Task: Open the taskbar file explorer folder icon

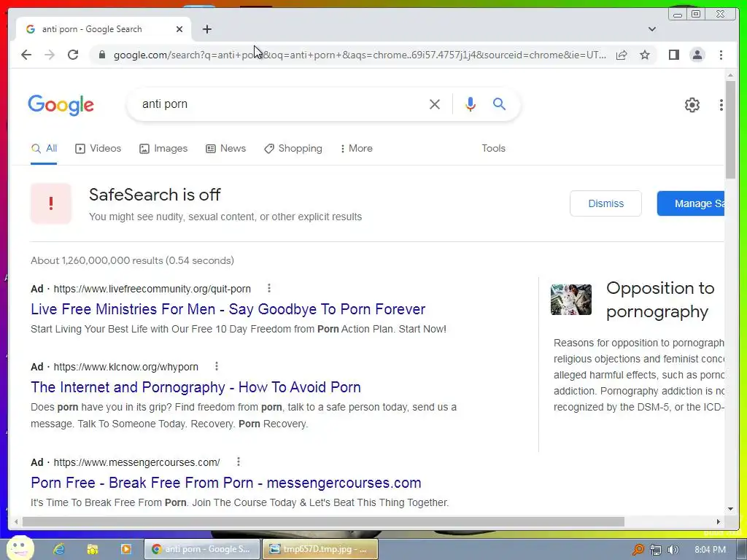Action: 93,549
